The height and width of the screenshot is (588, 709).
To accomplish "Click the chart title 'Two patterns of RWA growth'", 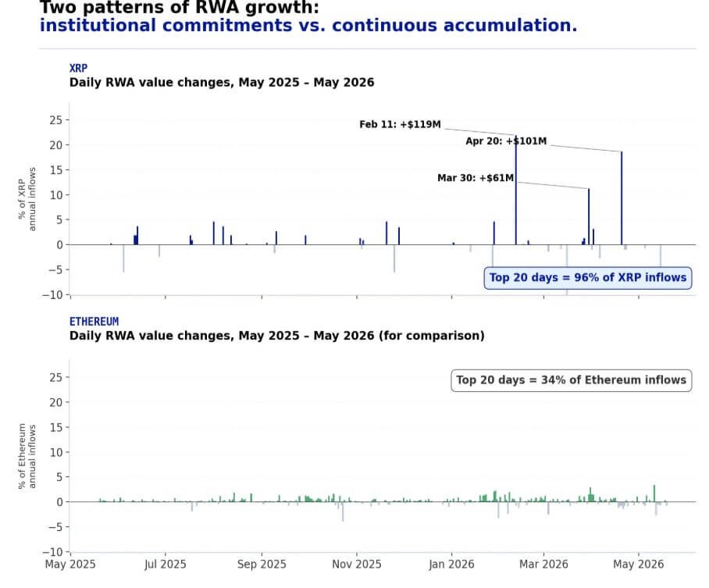I will 180,7.
